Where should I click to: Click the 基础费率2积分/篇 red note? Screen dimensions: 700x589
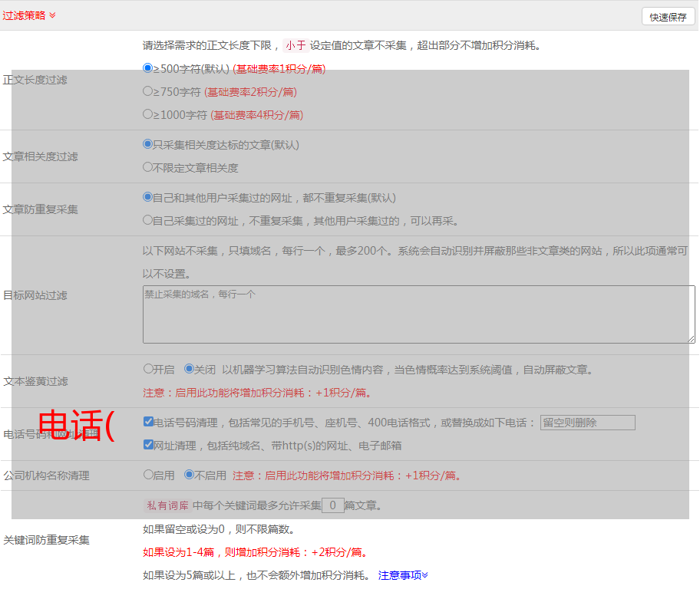click(x=250, y=92)
